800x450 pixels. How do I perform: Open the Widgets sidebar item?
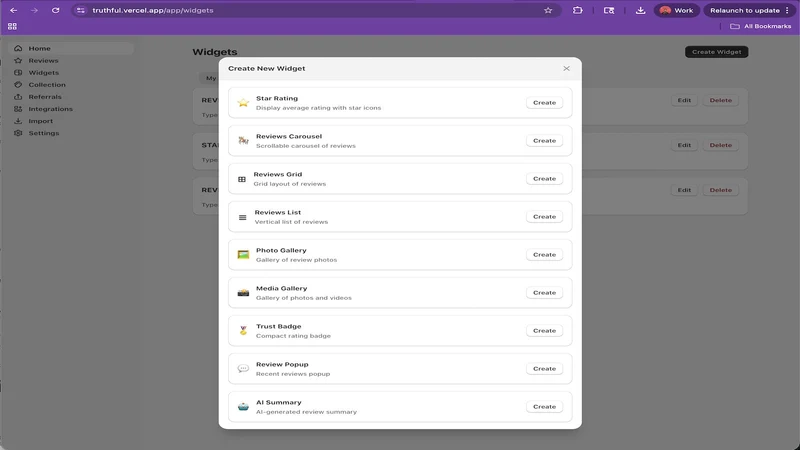click(x=71, y=72)
